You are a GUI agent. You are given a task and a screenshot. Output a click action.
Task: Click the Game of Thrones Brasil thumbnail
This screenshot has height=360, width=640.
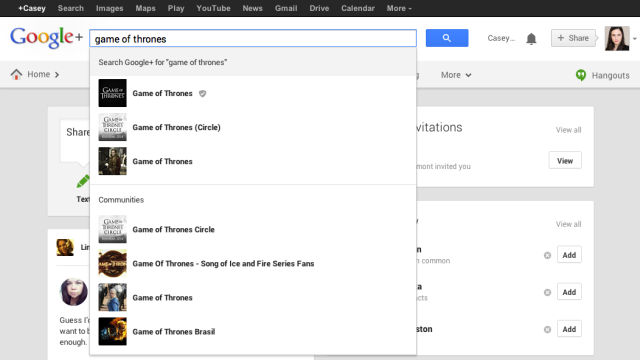113,331
